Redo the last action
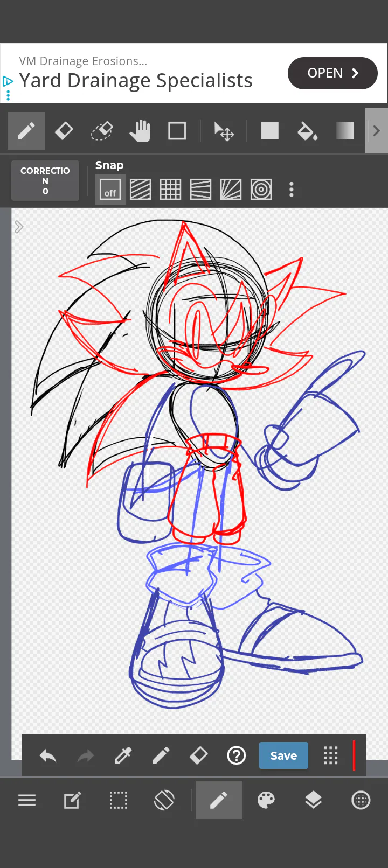Viewport: 388px width, 868px height. pos(86,756)
